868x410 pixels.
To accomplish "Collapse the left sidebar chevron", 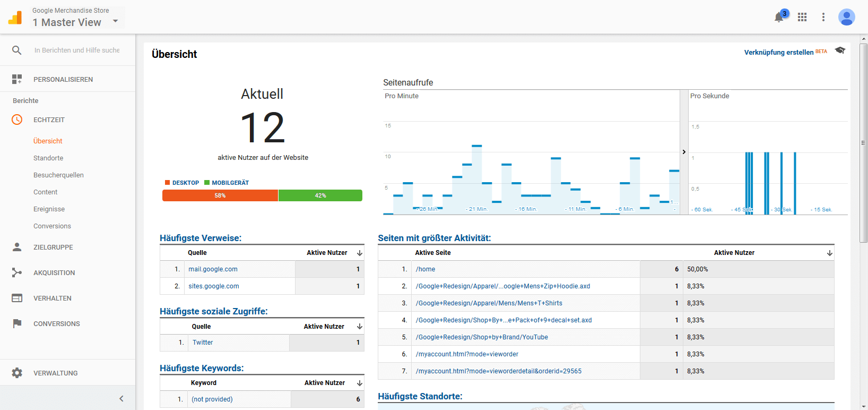I will click(121, 398).
